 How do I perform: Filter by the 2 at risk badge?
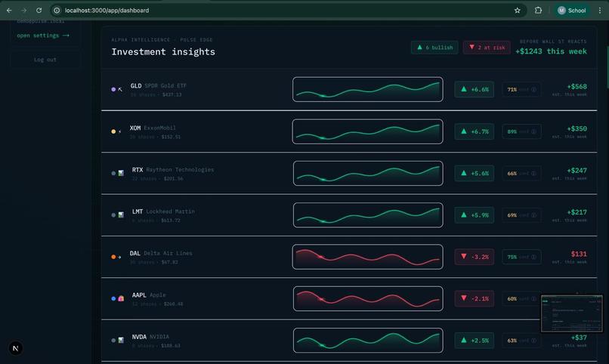(x=487, y=48)
